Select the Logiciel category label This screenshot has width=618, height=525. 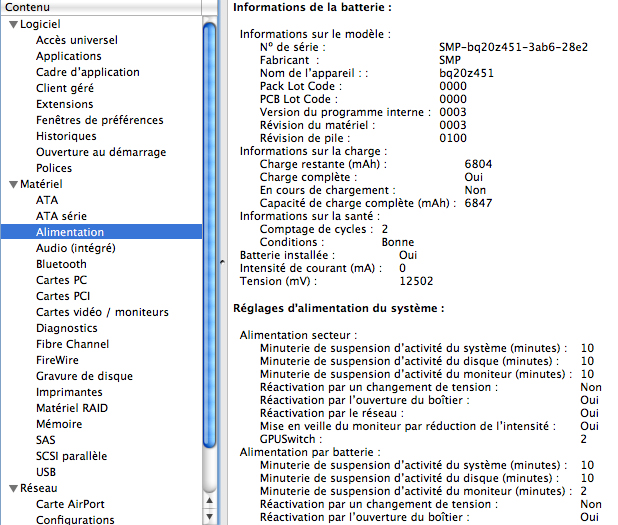pyautogui.click(x=40, y=24)
